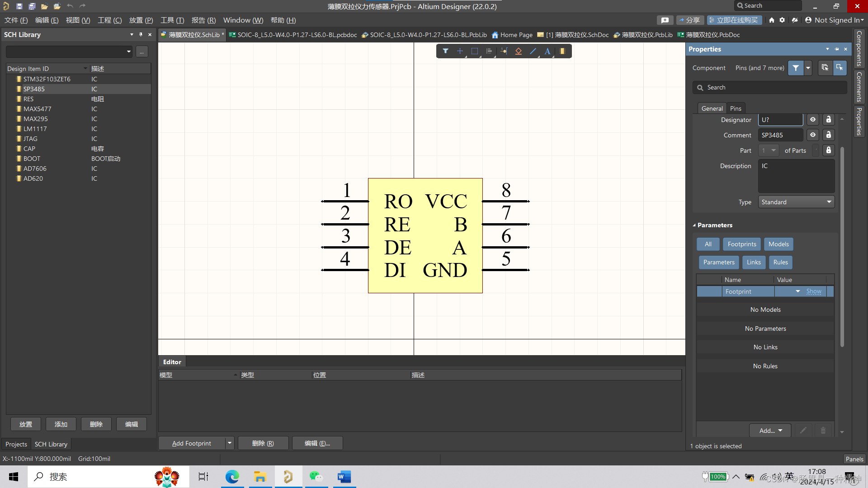Expand the Add Footprint dropdown arrow
This screenshot has width=868, height=488.
tap(230, 443)
